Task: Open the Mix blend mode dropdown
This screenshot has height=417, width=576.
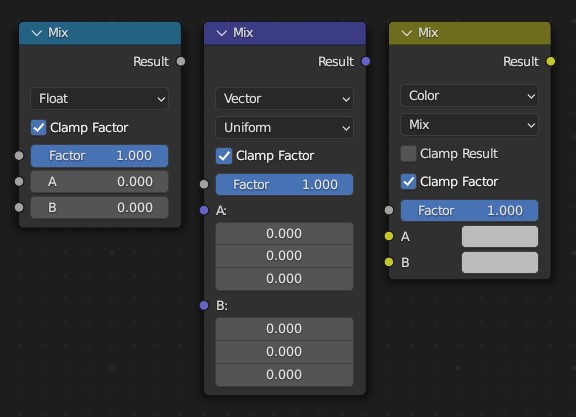Action: (469, 125)
